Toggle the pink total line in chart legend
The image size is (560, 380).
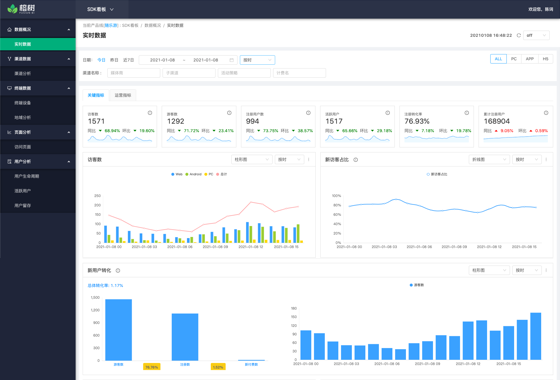221,174
